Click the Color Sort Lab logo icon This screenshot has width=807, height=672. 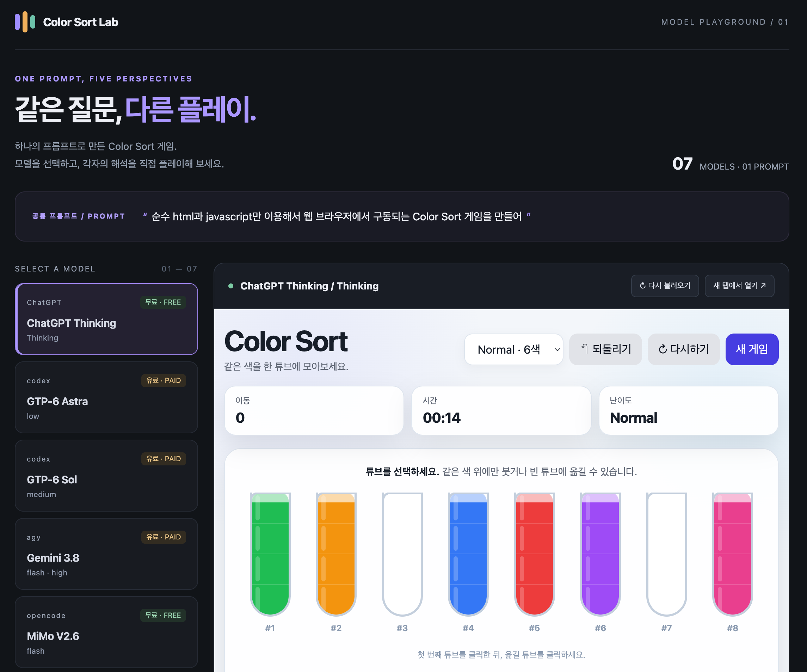point(25,22)
